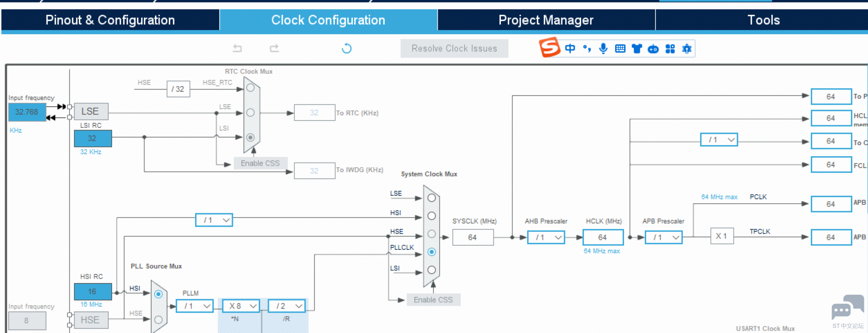
Task: Click Enable CSS under System Clock Mux
Action: [433, 300]
